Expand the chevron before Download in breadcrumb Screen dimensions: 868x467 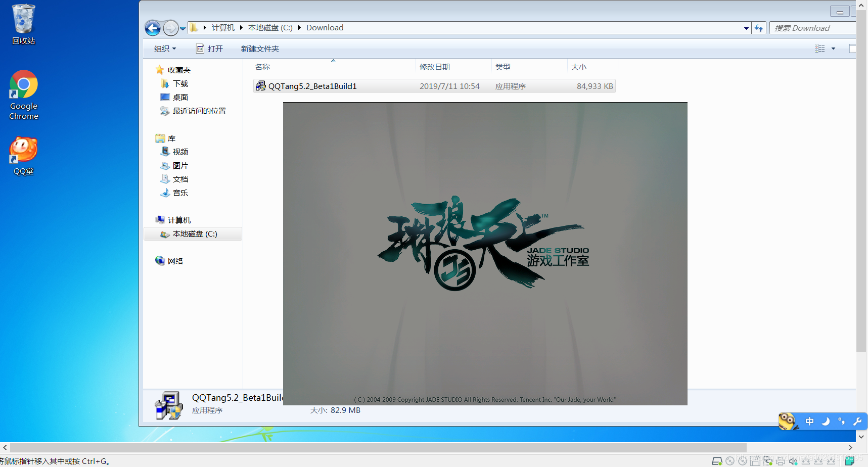point(300,28)
